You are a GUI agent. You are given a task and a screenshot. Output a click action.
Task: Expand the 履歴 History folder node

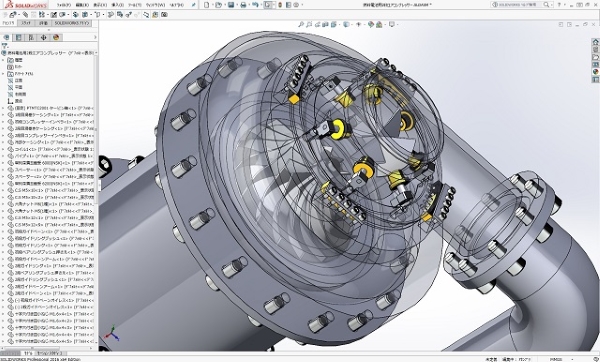3,60
